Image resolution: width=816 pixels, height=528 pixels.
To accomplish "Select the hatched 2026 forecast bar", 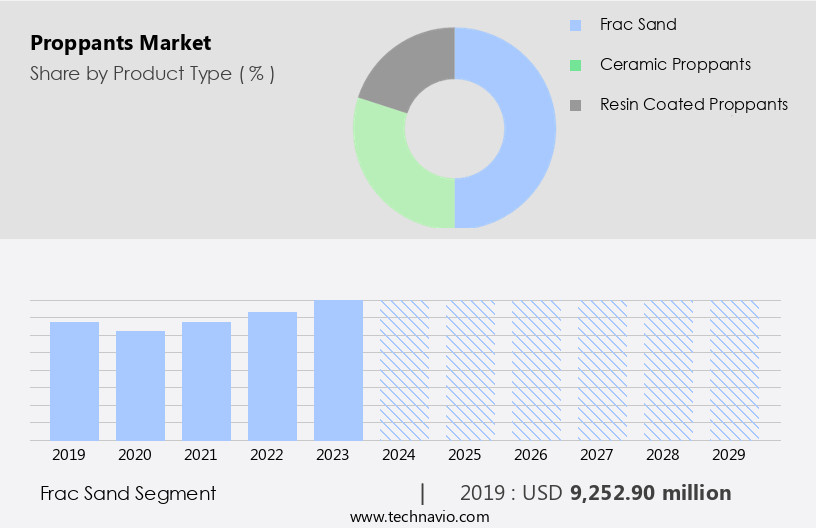I will [537, 370].
